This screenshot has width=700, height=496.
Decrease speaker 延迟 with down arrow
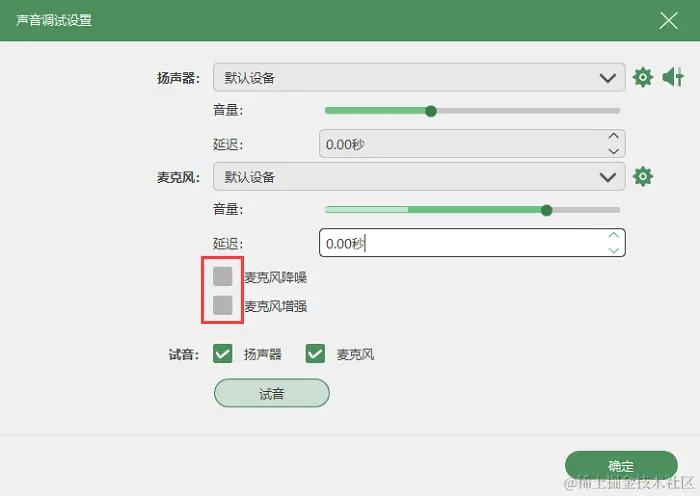pos(614,151)
